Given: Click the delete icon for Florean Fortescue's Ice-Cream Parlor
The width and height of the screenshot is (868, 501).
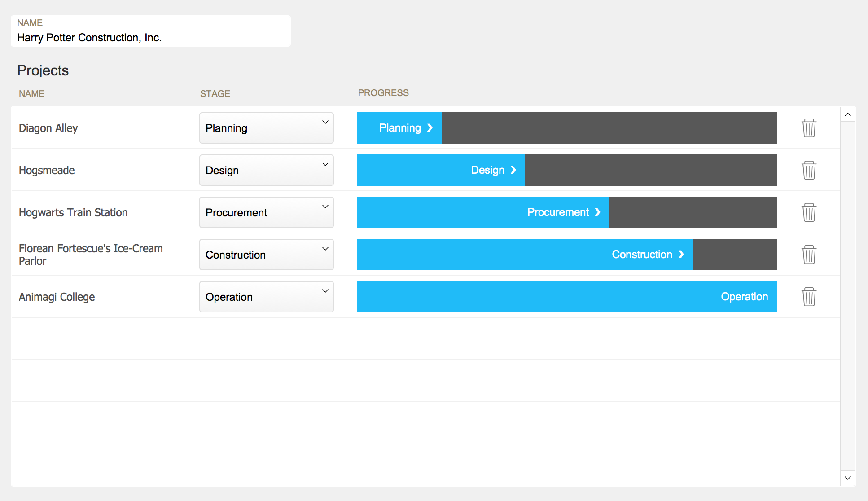Looking at the screenshot, I should (x=808, y=255).
